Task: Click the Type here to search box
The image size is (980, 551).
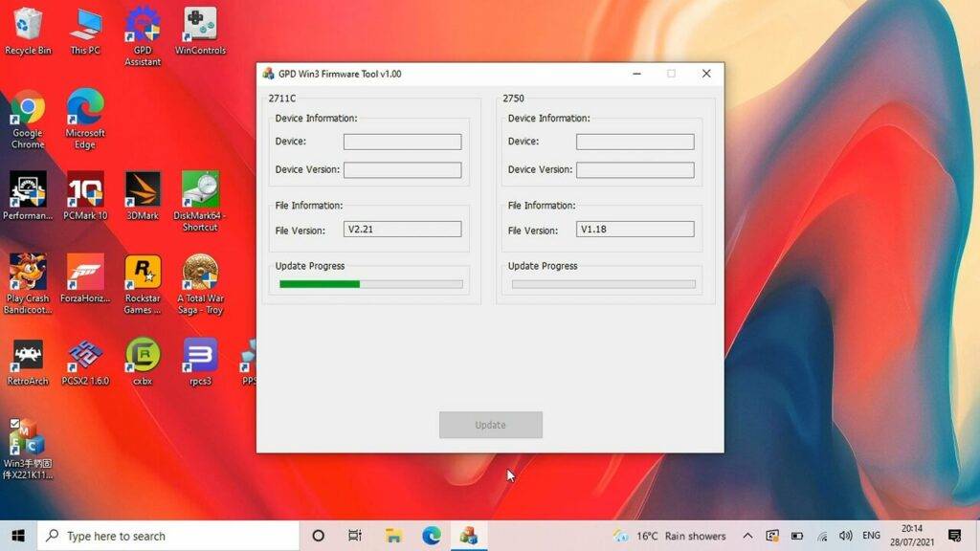Action: point(168,536)
